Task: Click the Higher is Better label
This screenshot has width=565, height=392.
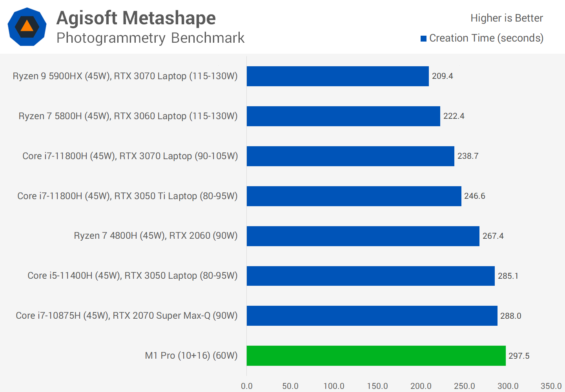Action: 506,18
